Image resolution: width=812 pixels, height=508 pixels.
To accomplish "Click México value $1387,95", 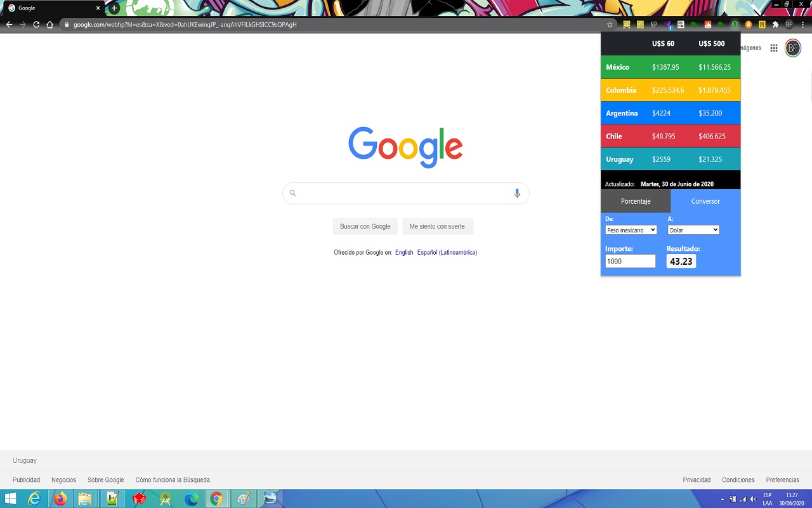I will tap(665, 67).
